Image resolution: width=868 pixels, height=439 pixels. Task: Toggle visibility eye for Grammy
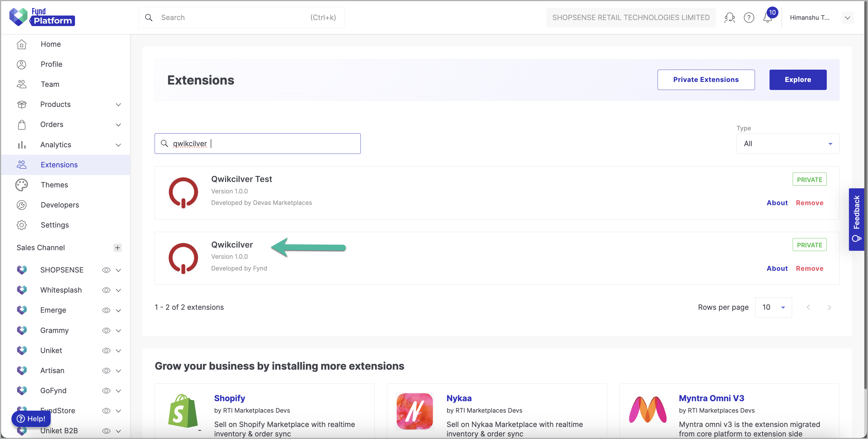click(x=106, y=330)
